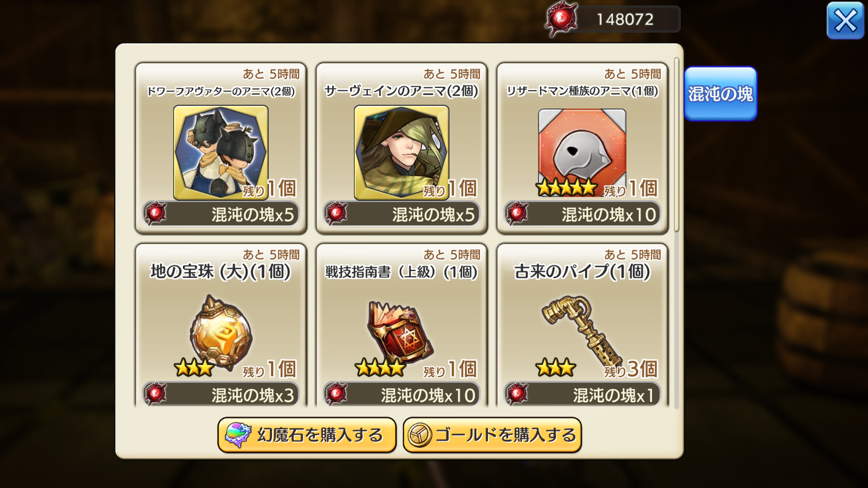The image size is (868, 488).
Task: Buy Dwarf Avatar anima for 混沌の塊x5
Action: (x=221, y=214)
